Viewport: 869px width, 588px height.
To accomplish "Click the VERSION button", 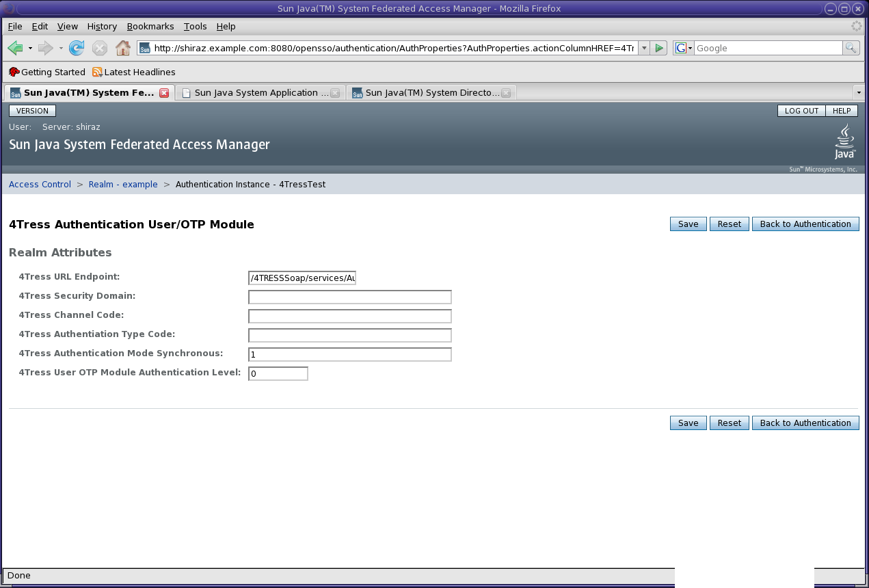I will click(x=32, y=111).
